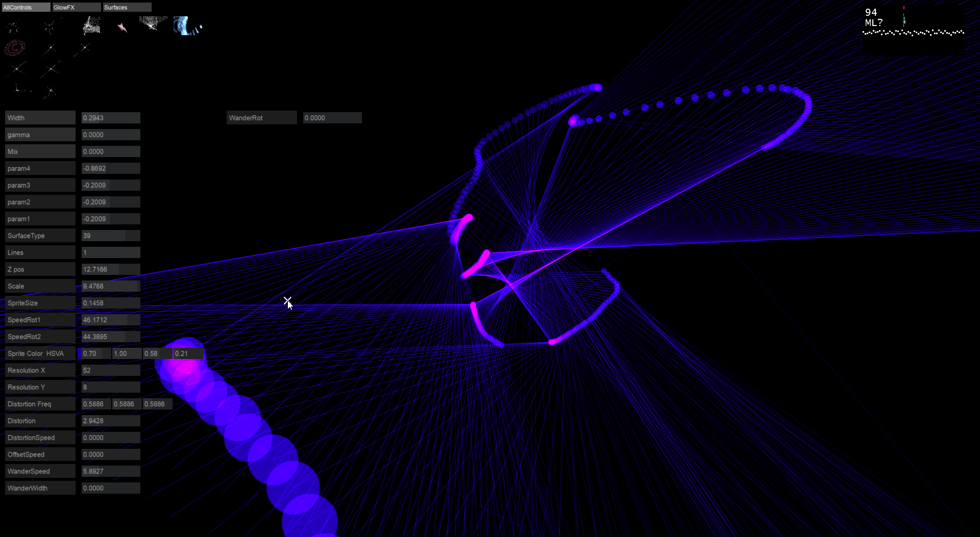Select the inverted triangle scatter preset

(153, 23)
